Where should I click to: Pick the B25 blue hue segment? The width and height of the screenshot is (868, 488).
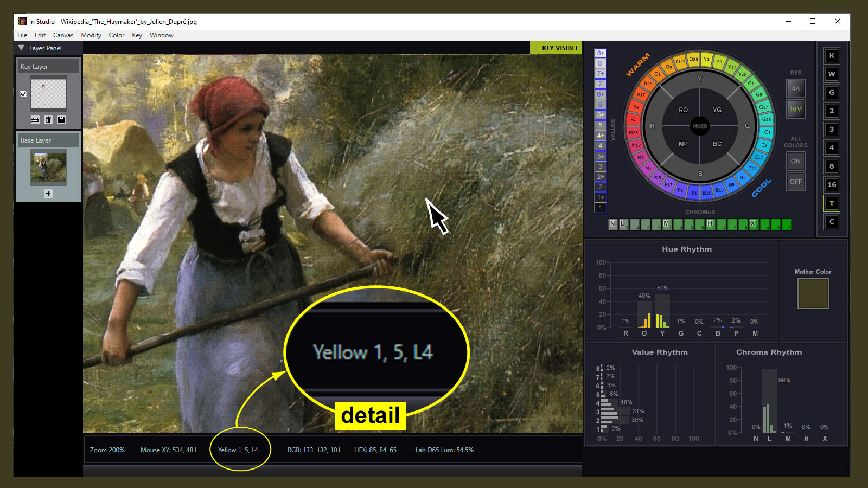(x=706, y=192)
